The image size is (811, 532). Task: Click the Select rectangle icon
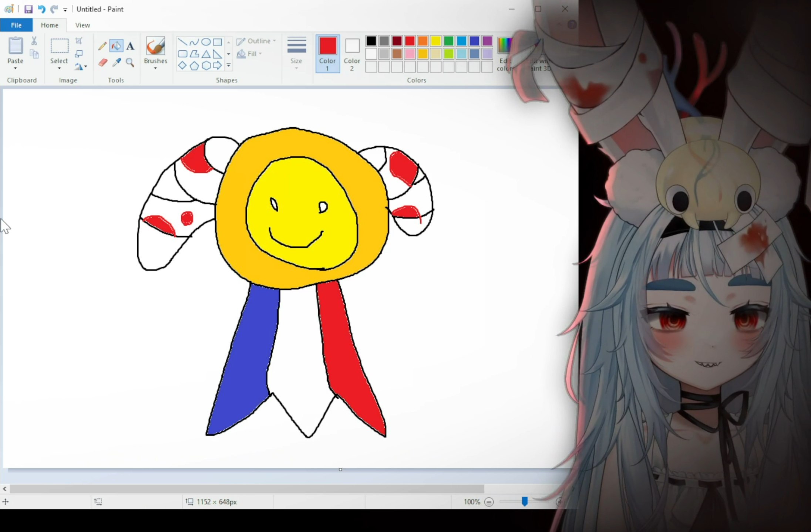pyautogui.click(x=59, y=46)
